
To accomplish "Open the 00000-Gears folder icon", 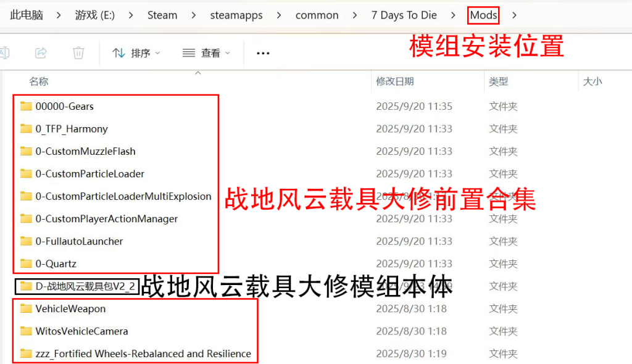I will [26, 106].
